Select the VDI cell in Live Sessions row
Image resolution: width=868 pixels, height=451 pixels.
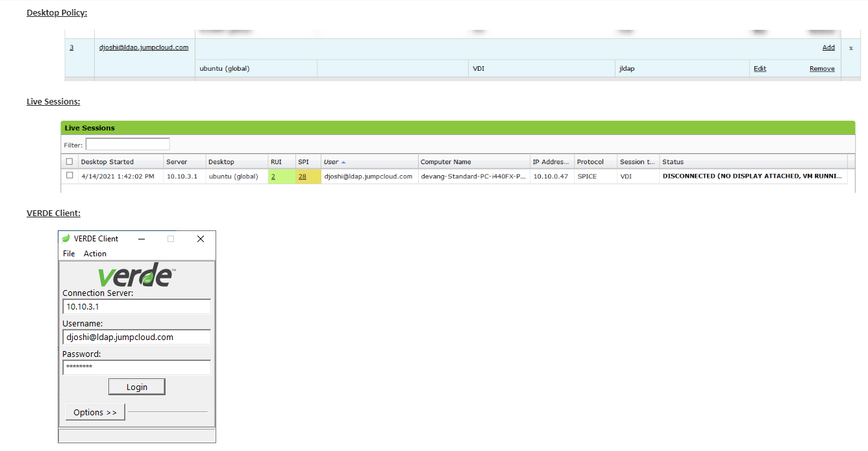[638, 177]
